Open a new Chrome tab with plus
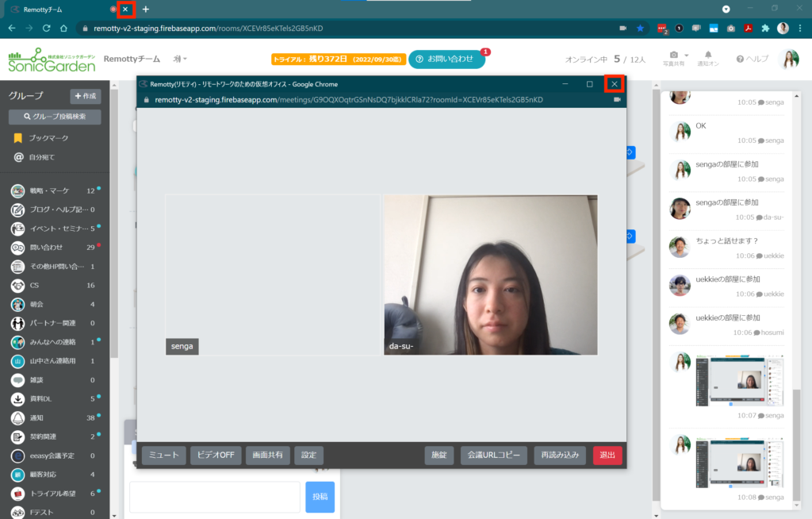Image resolution: width=812 pixels, height=519 pixels. (x=146, y=10)
